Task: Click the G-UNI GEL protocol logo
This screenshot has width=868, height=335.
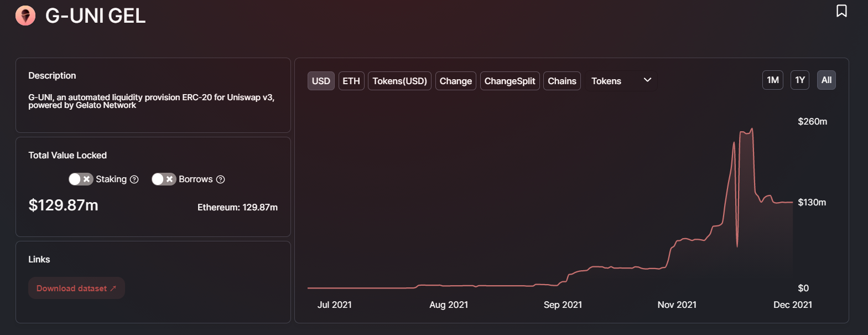Action: coord(25,16)
